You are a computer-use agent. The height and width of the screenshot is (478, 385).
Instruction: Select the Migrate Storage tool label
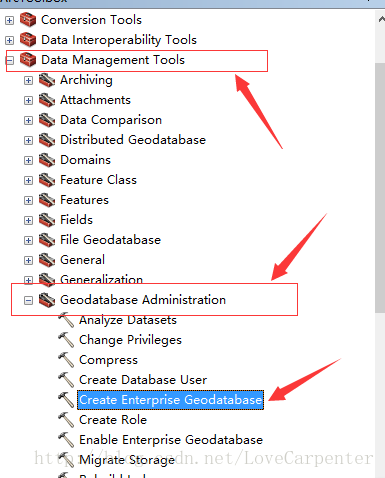(x=127, y=460)
